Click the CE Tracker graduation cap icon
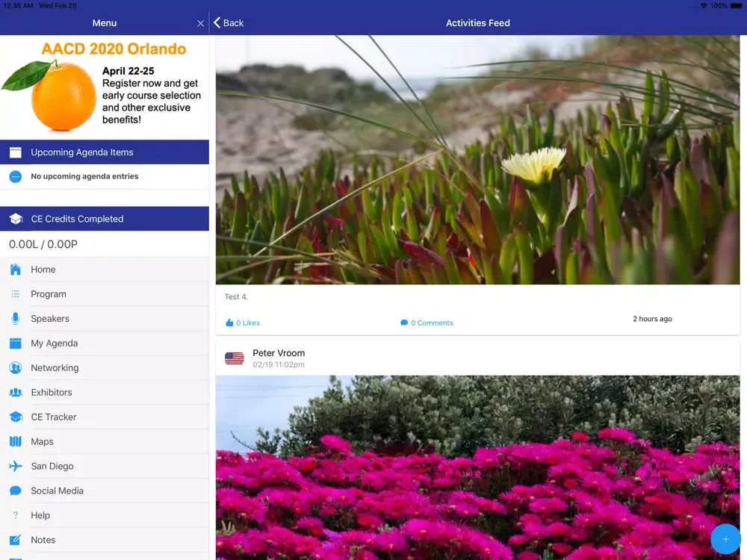This screenshot has height=560, width=747. click(15, 417)
